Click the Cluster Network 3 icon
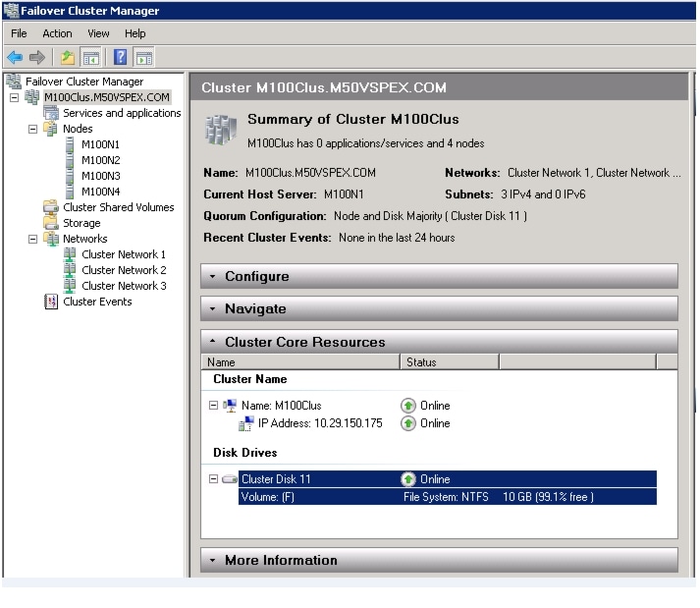Image resolution: width=700 pixels, height=608 pixels. (70, 286)
